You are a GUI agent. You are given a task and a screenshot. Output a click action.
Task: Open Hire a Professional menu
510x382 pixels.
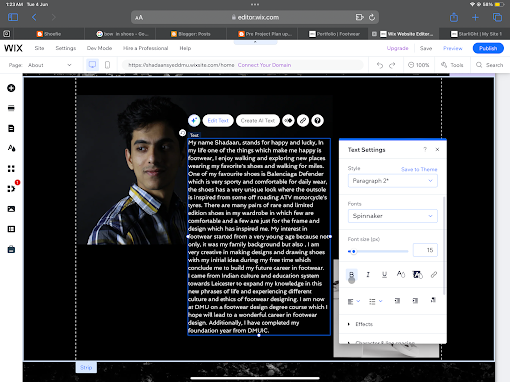tap(145, 48)
